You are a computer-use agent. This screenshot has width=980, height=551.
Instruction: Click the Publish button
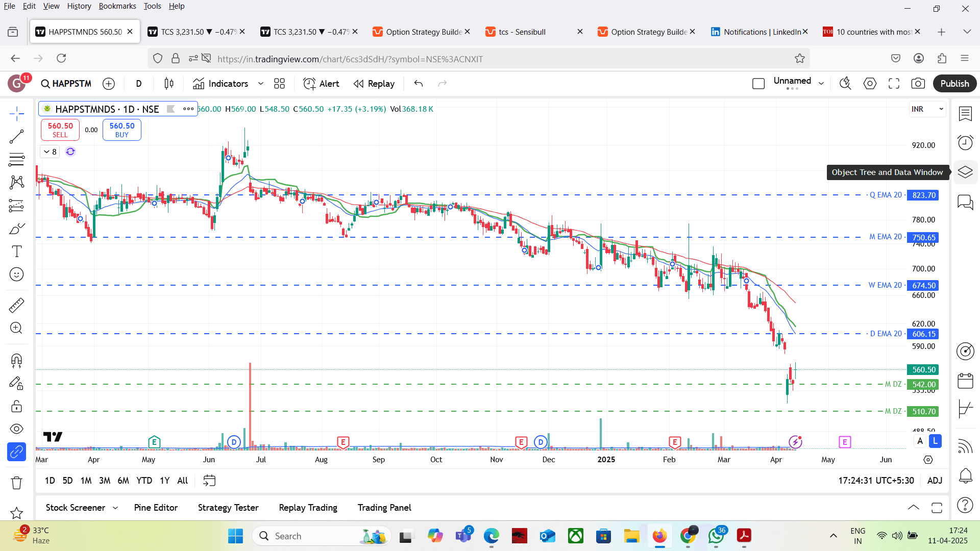click(954, 84)
